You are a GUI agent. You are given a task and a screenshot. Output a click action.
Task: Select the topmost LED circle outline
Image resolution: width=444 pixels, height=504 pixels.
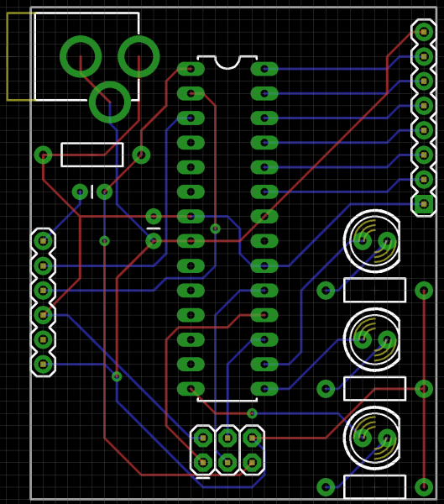[x=372, y=241]
